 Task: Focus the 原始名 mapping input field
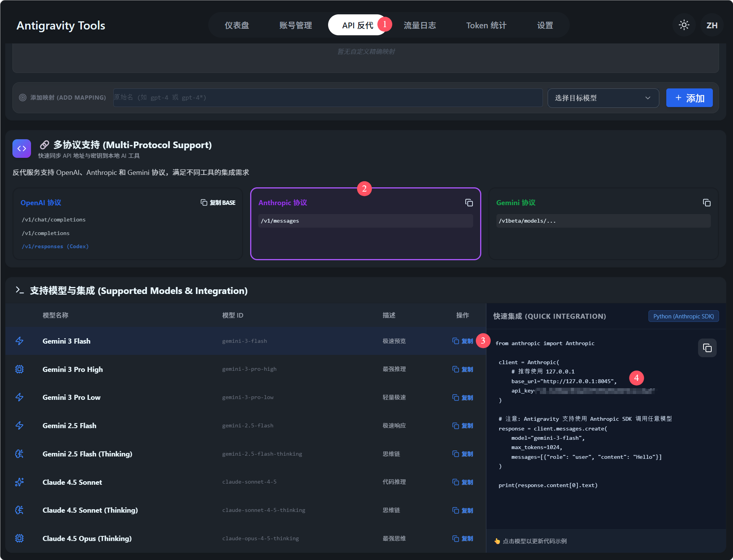328,98
